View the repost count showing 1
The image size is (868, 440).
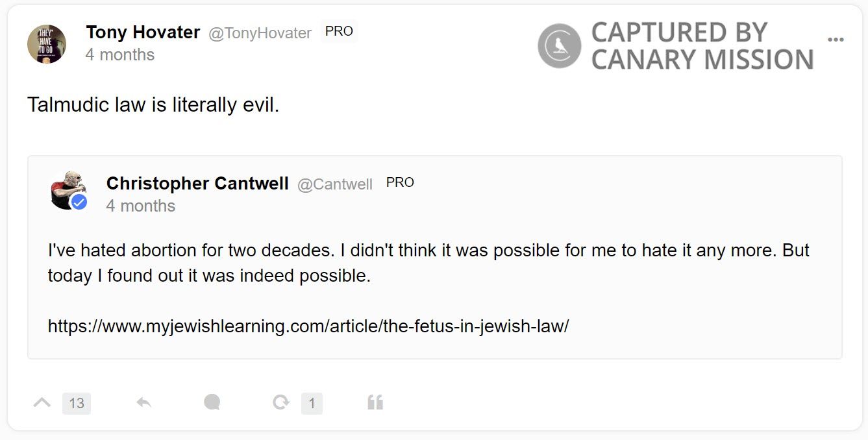click(x=312, y=404)
